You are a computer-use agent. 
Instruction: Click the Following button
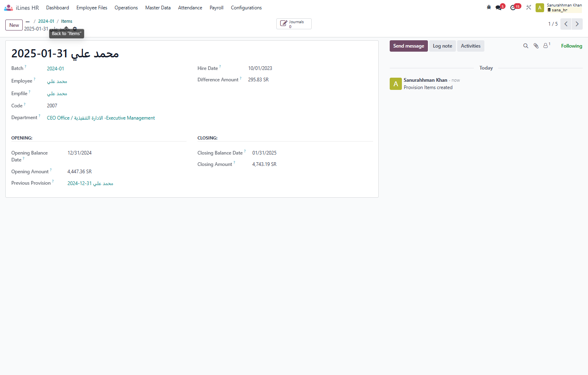tap(571, 46)
